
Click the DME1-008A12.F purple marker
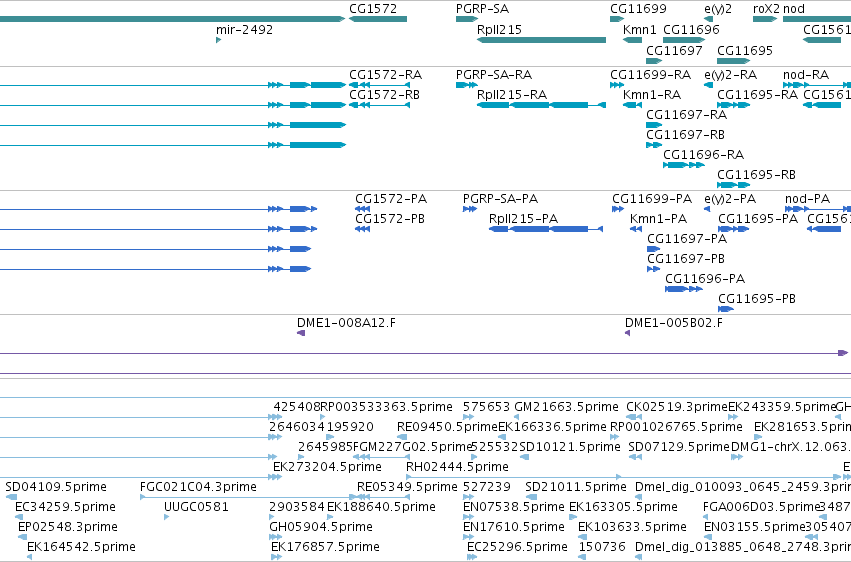click(x=301, y=334)
